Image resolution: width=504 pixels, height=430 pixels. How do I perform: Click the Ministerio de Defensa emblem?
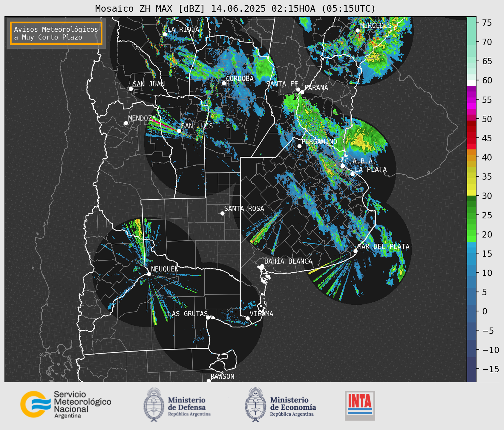click(x=154, y=405)
